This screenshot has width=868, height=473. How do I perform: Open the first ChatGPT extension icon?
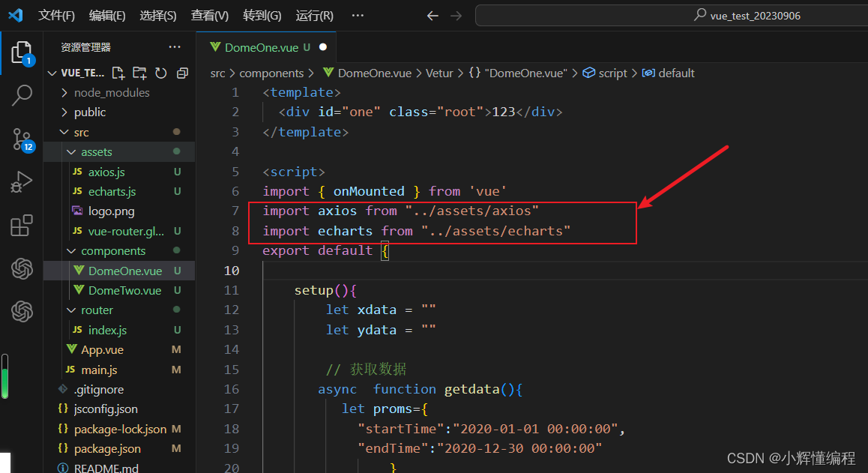tap(22, 268)
